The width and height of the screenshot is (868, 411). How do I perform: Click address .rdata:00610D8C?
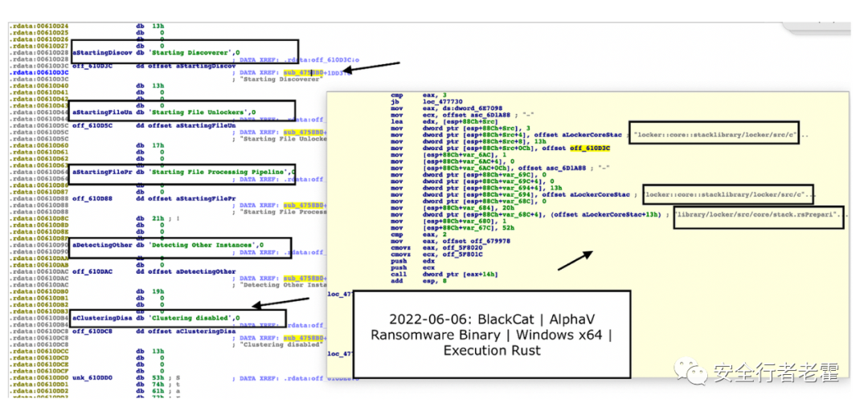point(39,218)
